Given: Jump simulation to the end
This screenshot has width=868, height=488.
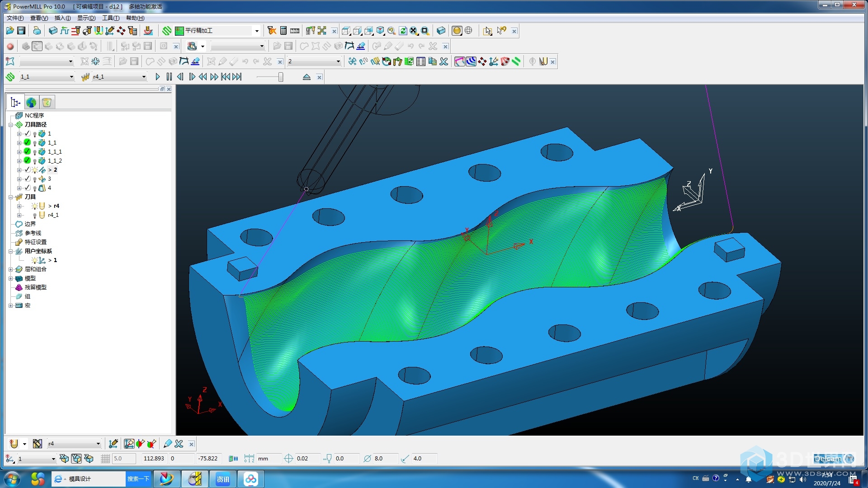Looking at the screenshot, I should point(237,77).
